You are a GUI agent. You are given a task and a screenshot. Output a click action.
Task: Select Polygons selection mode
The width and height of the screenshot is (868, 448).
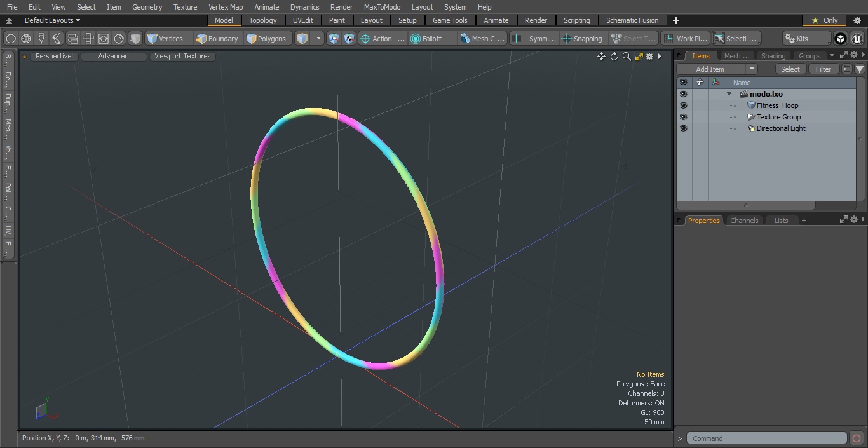pyautogui.click(x=266, y=39)
